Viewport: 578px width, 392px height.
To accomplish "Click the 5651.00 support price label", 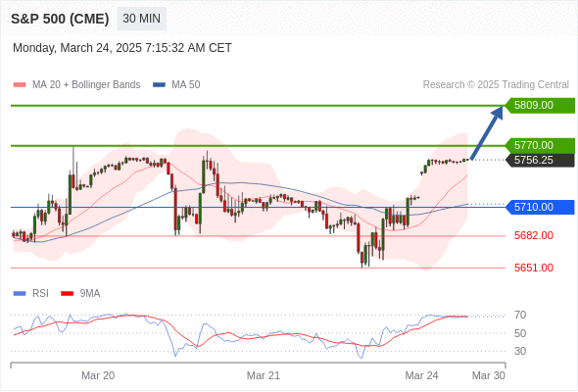I will (x=534, y=268).
